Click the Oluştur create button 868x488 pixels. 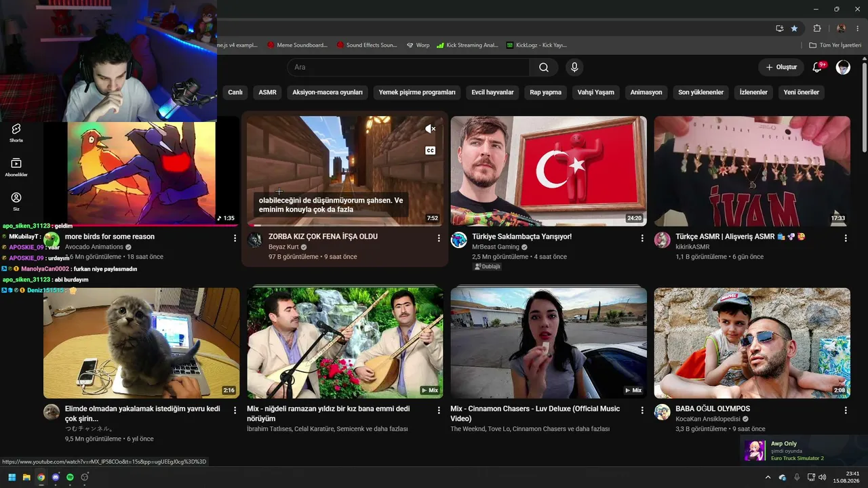click(x=781, y=67)
